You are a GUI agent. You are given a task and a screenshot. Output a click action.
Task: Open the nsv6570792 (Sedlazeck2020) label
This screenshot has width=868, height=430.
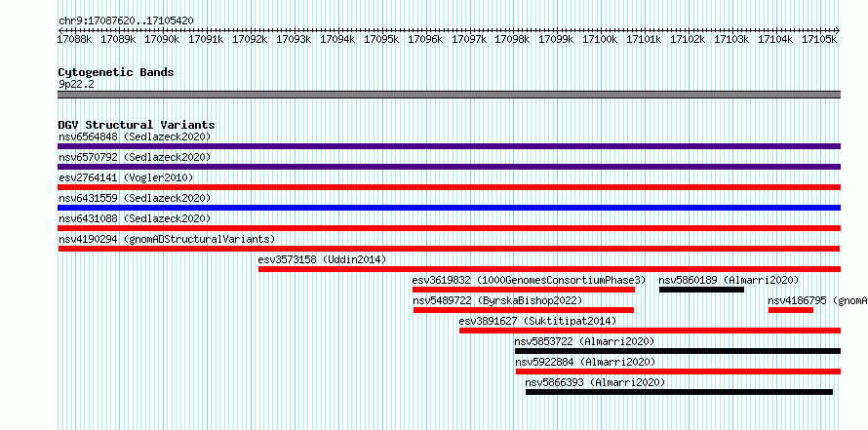pos(135,157)
